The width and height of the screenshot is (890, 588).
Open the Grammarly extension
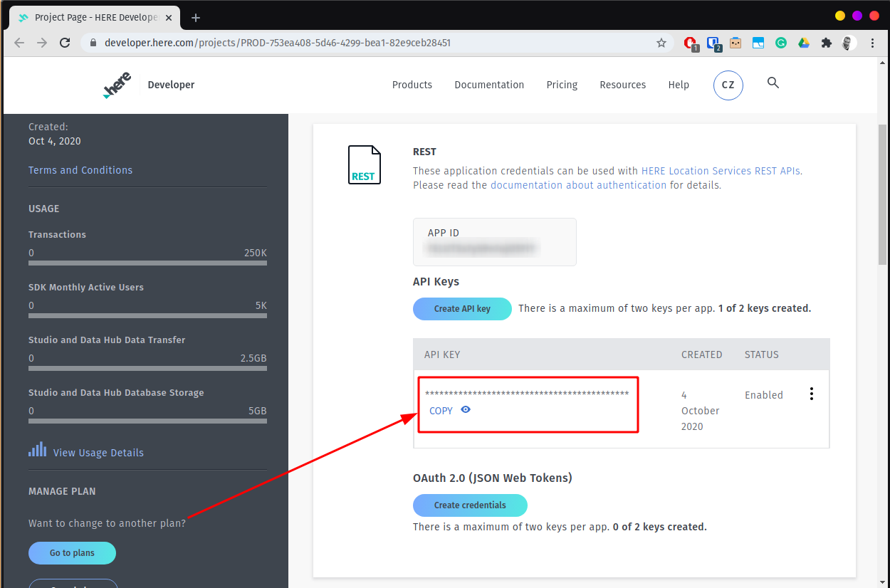point(781,43)
